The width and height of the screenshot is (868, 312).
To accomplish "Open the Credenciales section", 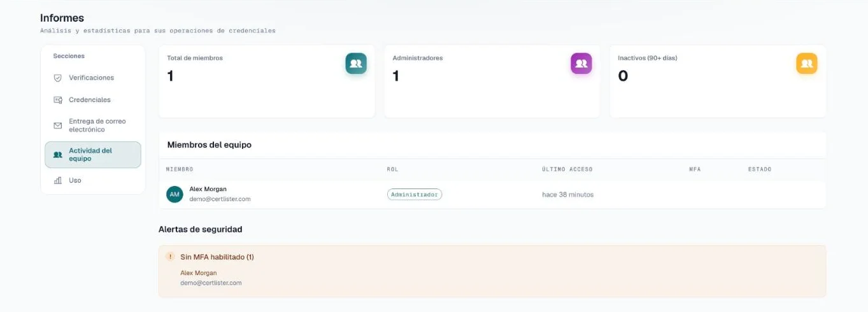I will pos(92,100).
